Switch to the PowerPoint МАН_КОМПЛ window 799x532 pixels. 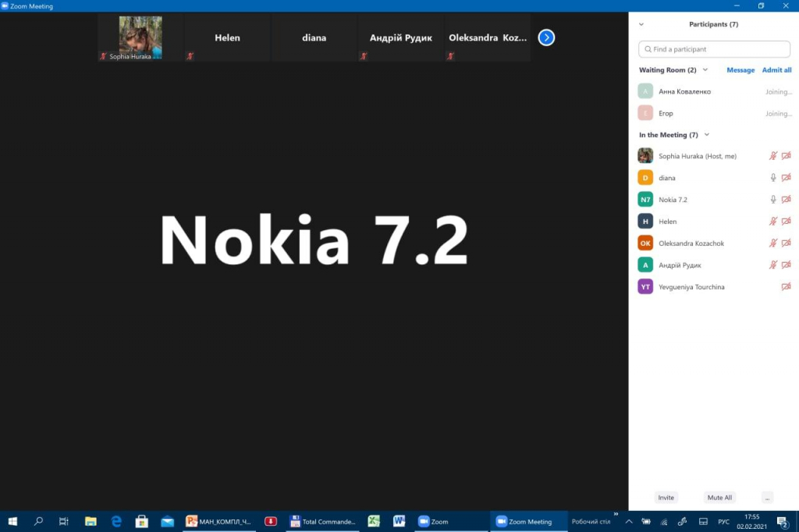click(219, 521)
